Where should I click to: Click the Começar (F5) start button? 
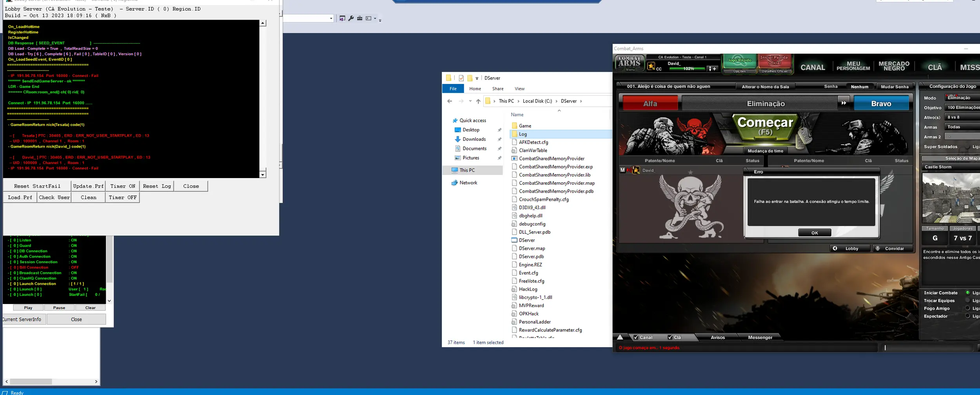(765, 127)
